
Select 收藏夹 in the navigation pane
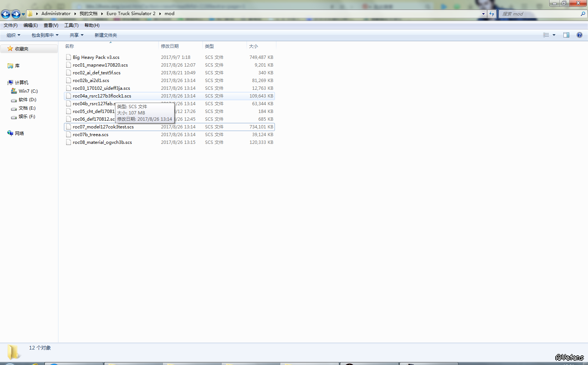point(29,49)
